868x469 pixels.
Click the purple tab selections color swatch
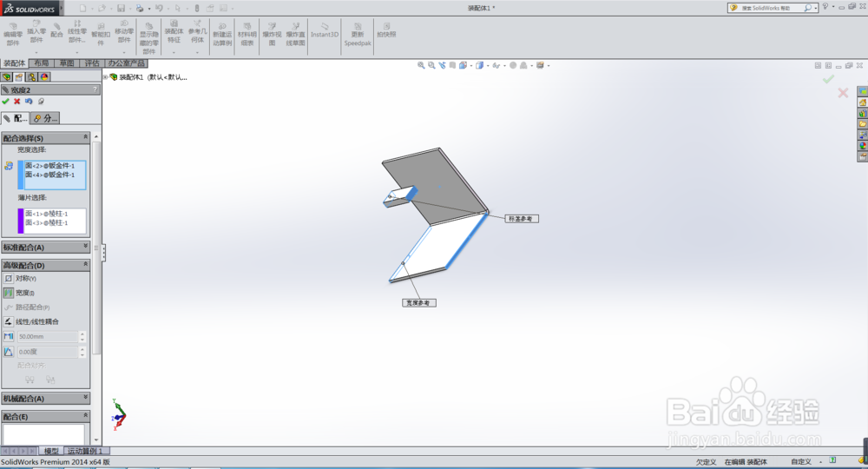(21, 221)
